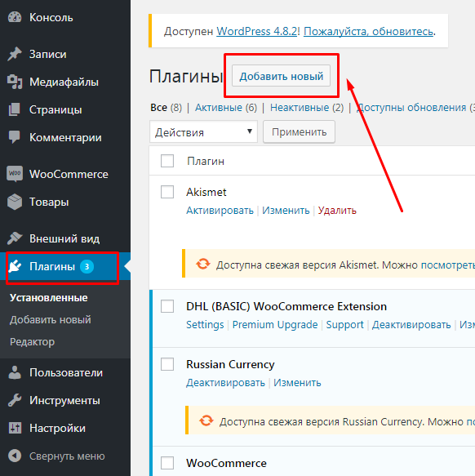Click the Akismet update refresh icon
Viewport: 475px width, 476px height.
click(203, 264)
